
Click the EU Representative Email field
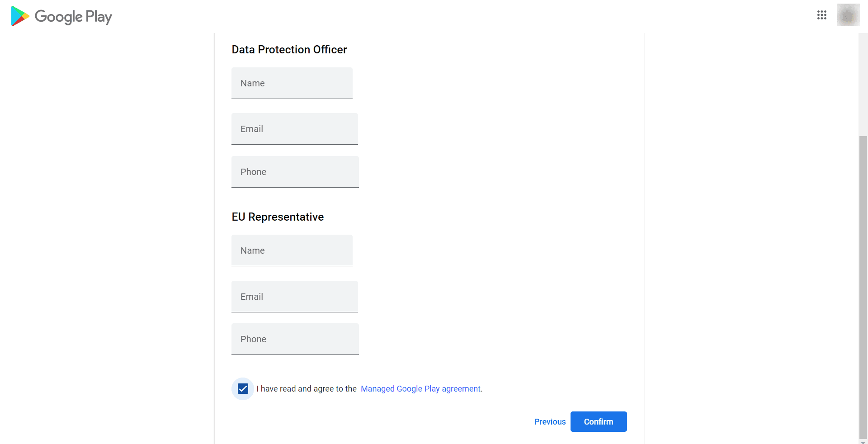click(295, 297)
